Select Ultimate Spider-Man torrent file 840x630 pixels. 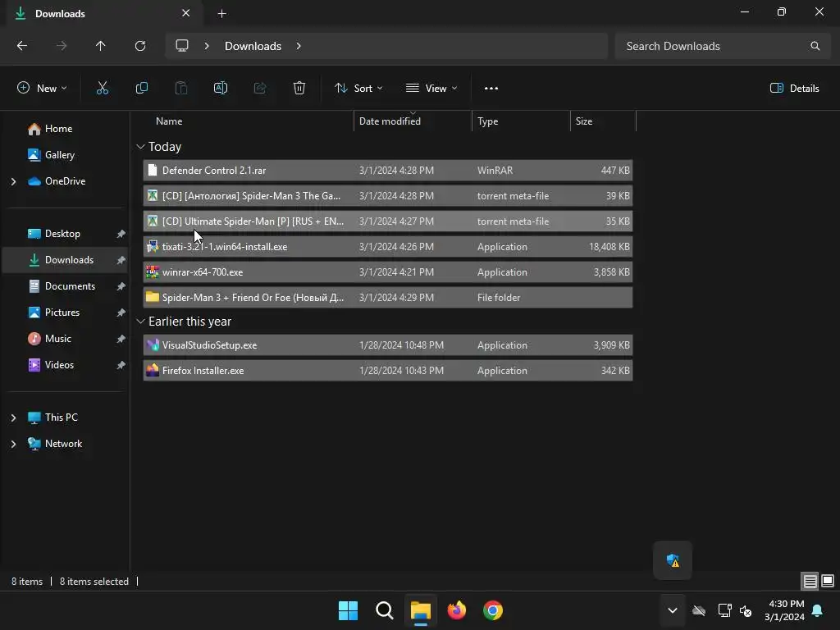[x=388, y=221]
